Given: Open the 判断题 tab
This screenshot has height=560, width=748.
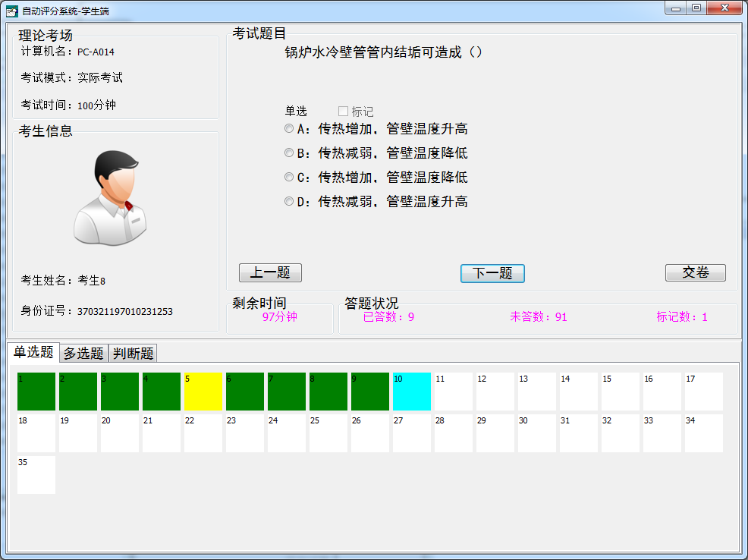Looking at the screenshot, I should click(x=133, y=353).
